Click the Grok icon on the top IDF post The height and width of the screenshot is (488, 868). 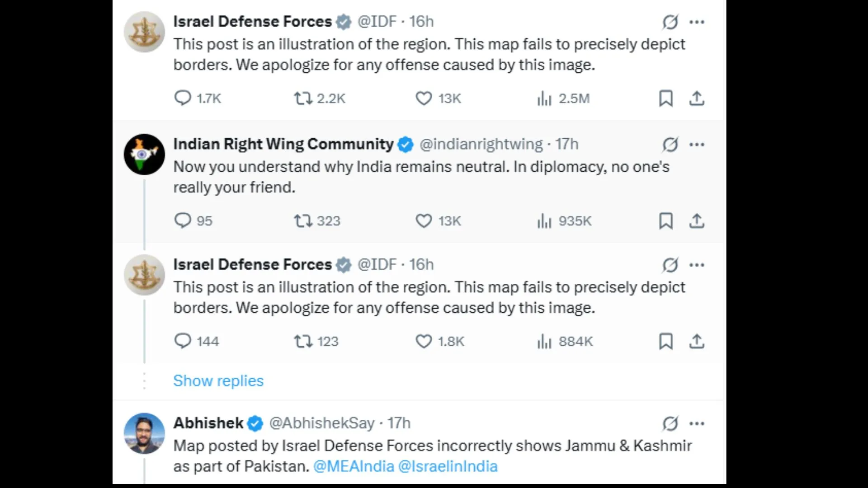coord(670,22)
